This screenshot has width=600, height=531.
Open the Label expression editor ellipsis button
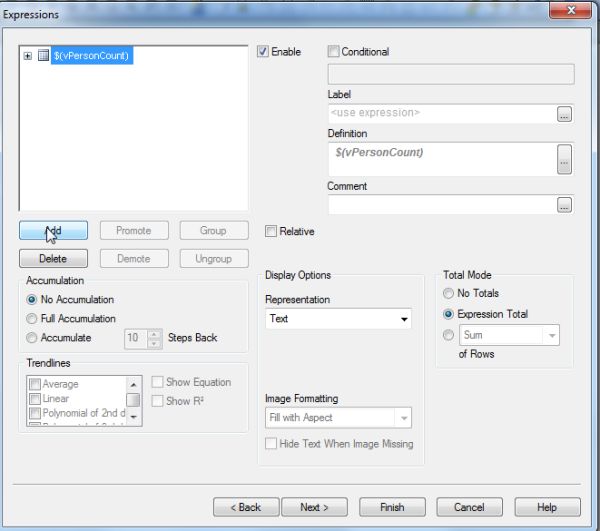564,114
